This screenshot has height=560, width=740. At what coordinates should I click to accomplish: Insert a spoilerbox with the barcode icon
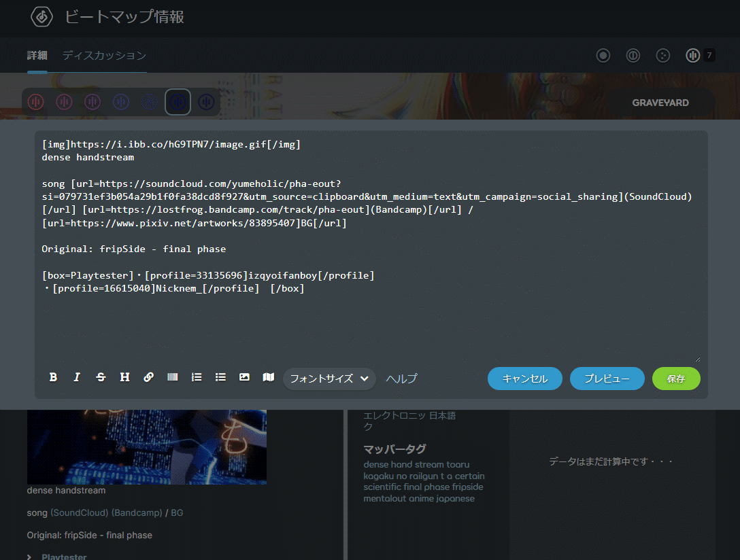(x=172, y=377)
